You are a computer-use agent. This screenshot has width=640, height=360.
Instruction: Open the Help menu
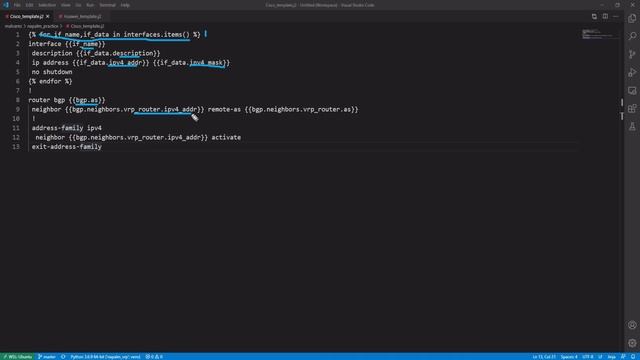[x=125, y=5]
